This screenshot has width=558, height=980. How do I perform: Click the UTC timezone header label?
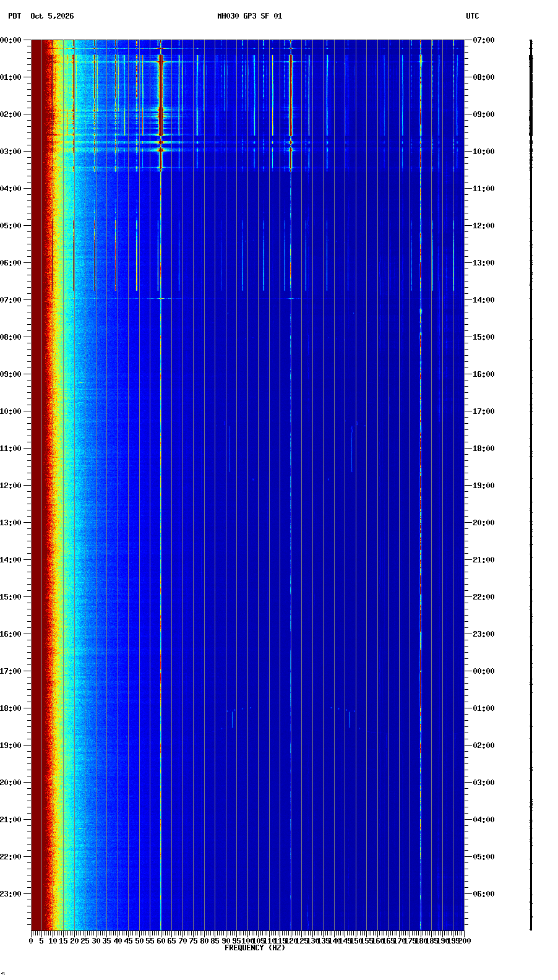click(x=473, y=16)
